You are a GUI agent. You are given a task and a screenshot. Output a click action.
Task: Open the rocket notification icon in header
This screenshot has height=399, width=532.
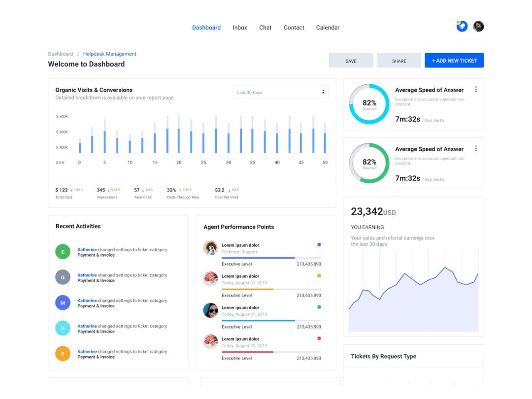tap(462, 26)
